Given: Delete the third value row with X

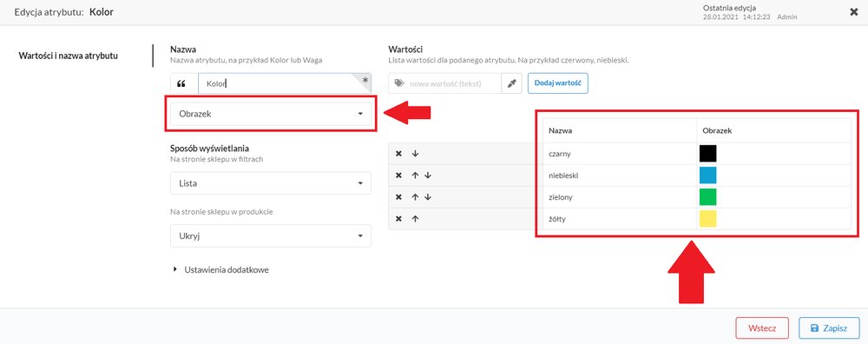Looking at the screenshot, I should pyautogui.click(x=398, y=196).
